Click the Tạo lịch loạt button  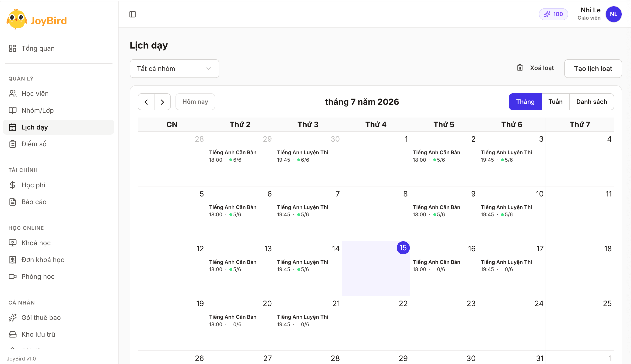pos(593,69)
